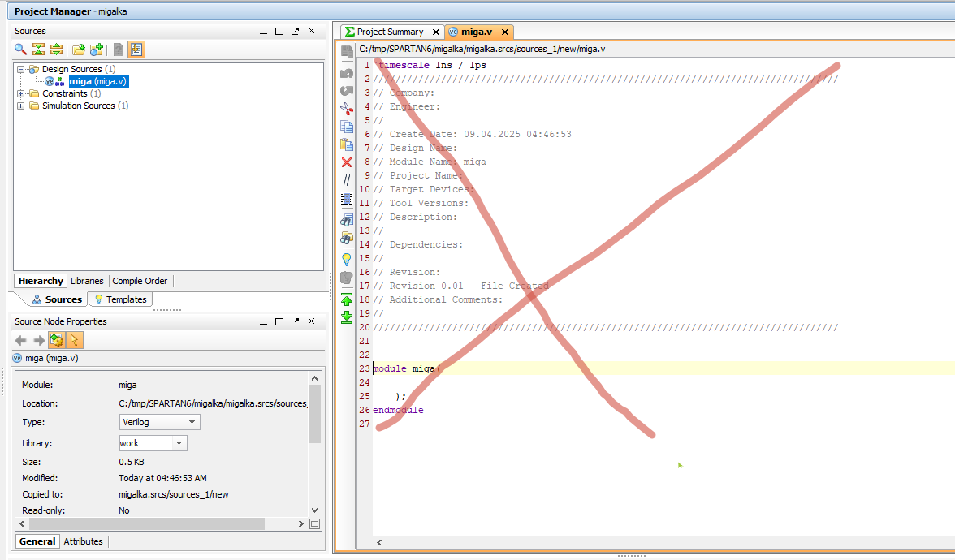Expand the Simulation Sources folder
Screen dimensions: 955x560
coord(20,106)
